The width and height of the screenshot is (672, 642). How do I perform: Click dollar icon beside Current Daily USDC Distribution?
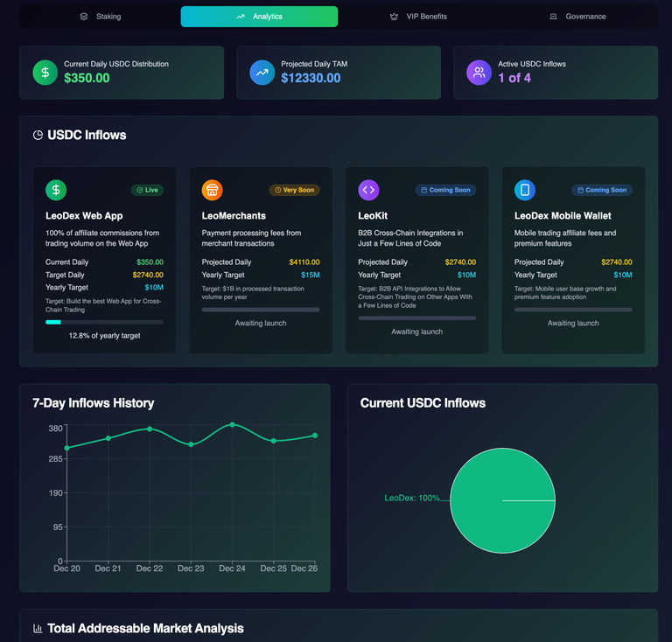tap(45, 73)
